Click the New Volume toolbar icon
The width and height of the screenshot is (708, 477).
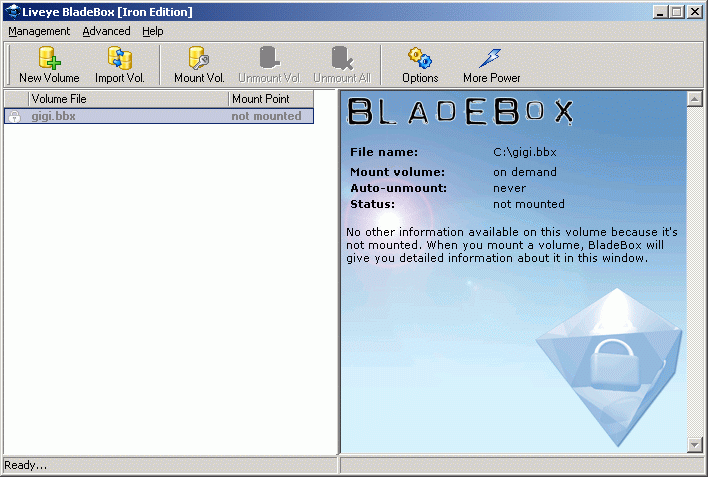coord(49,59)
